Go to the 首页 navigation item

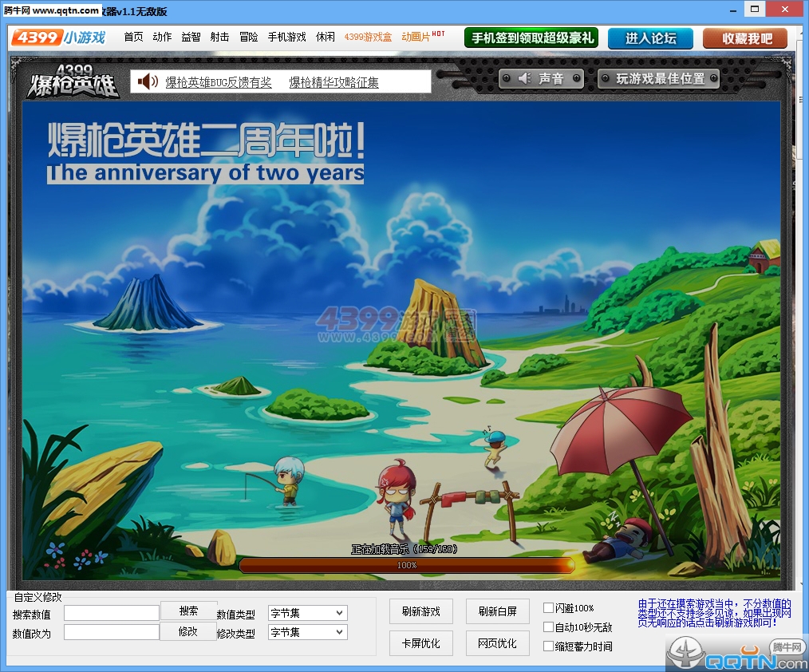(x=133, y=38)
